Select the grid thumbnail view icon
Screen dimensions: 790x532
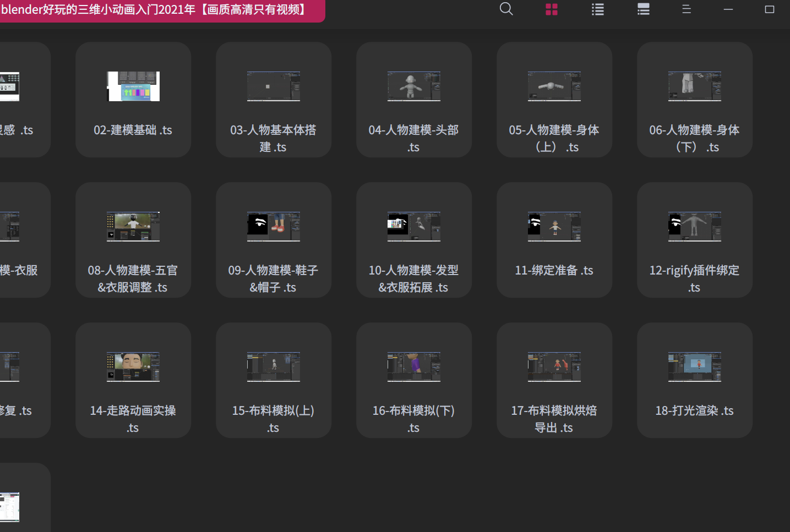(552, 9)
